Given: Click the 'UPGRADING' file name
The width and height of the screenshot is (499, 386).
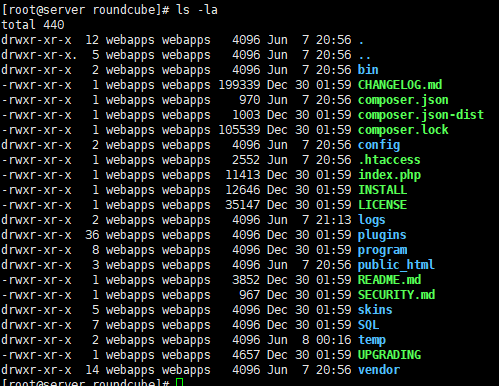Looking at the screenshot, I should pos(389,355).
